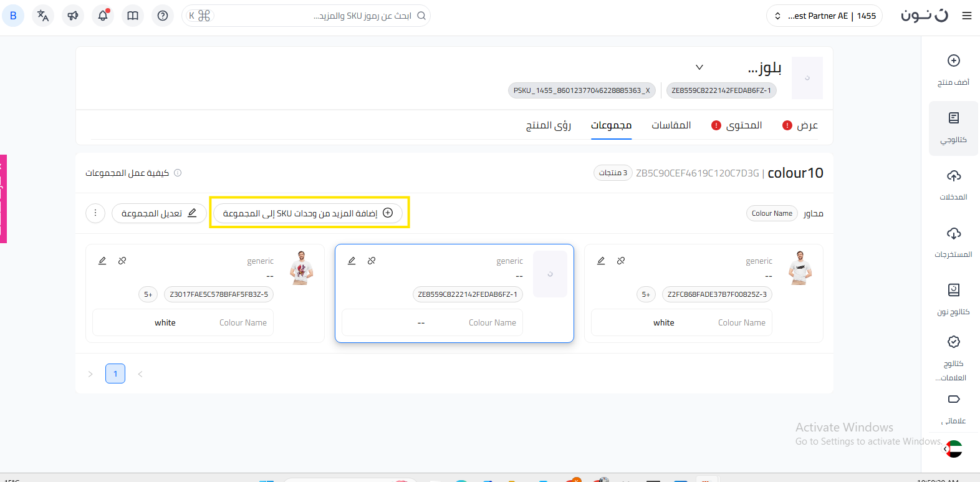Open the Test Partner AE store selector
The height and width of the screenshot is (482, 980).
[x=824, y=16]
